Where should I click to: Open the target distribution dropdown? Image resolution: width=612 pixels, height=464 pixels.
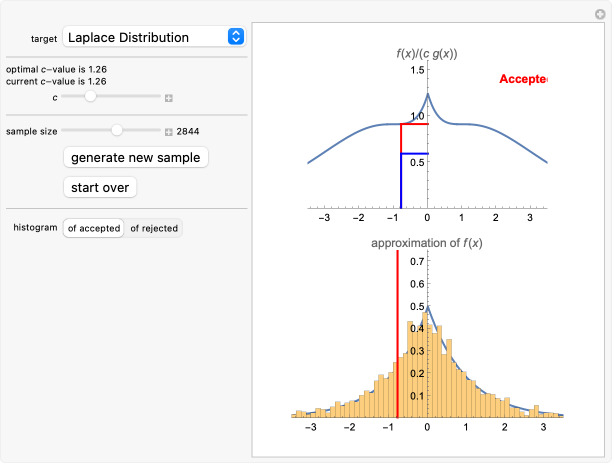tap(153, 37)
